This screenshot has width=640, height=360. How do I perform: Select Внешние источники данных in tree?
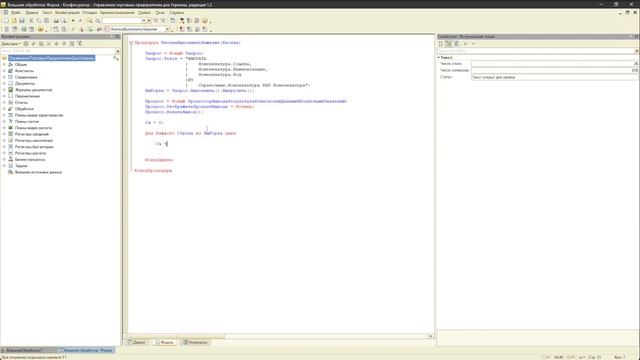[38, 172]
